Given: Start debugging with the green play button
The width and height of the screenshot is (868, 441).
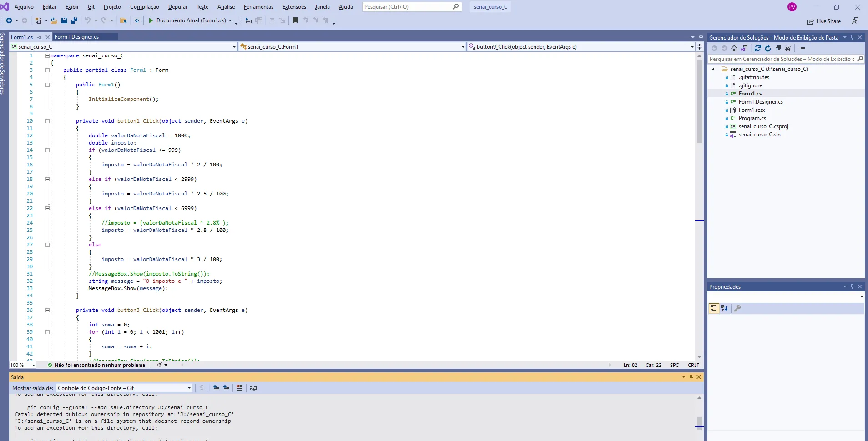Looking at the screenshot, I should [151, 20].
